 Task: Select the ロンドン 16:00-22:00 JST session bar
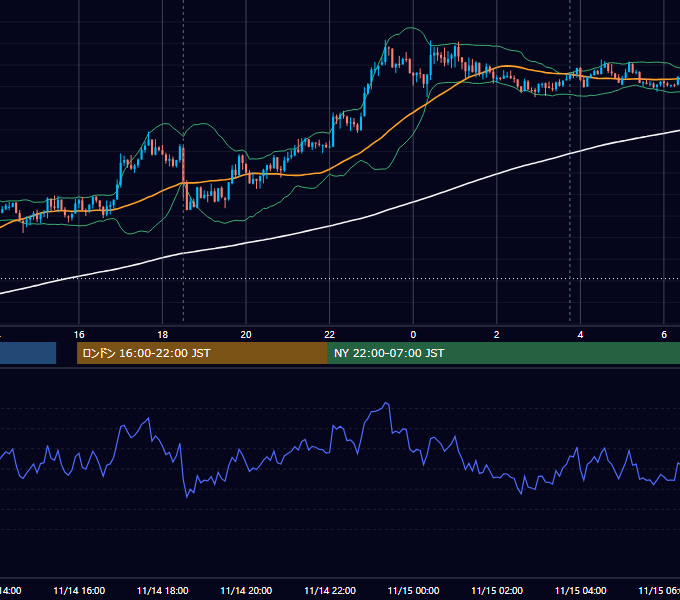click(x=202, y=353)
